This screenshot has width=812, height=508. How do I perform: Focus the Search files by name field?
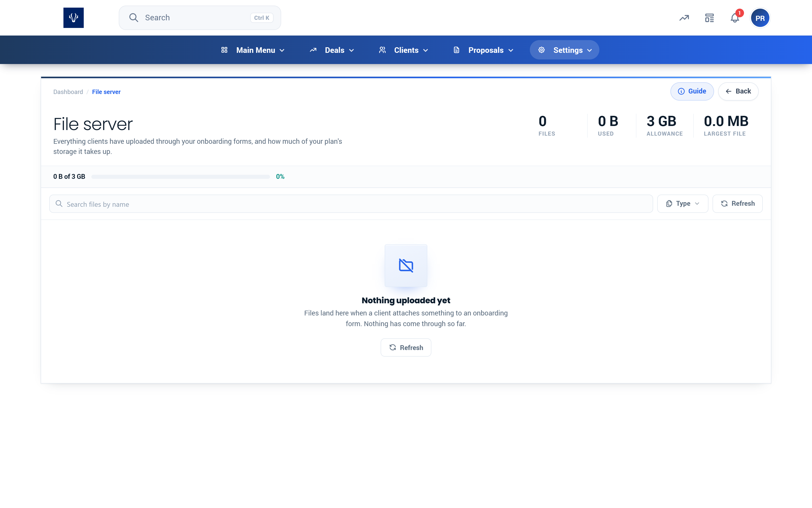tap(351, 204)
